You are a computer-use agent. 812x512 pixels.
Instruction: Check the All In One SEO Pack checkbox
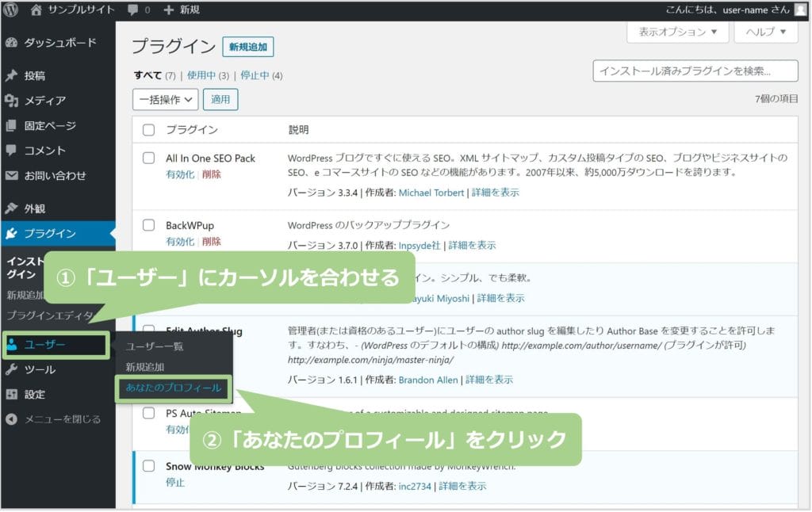click(x=148, y=158)
